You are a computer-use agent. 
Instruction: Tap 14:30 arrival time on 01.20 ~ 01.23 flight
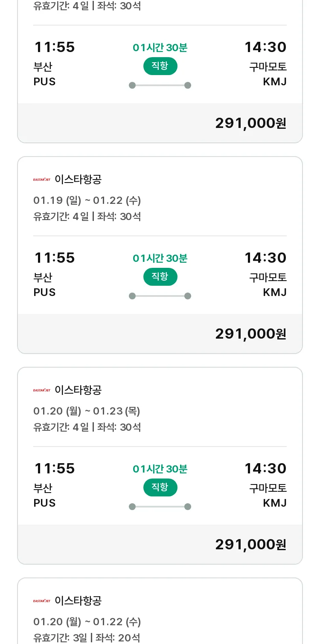[x=265, y=469]
